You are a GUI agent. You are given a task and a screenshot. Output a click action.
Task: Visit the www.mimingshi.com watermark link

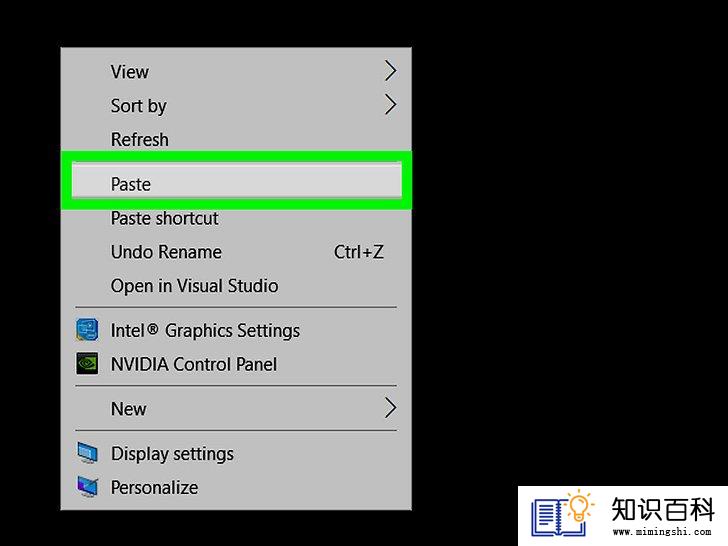[662, 531]
